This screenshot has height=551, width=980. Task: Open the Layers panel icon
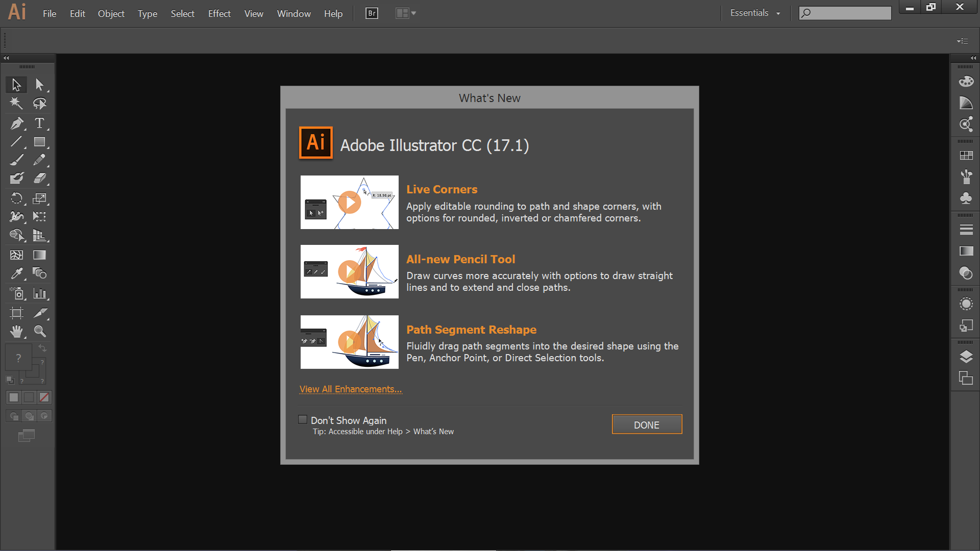[966, 357]
